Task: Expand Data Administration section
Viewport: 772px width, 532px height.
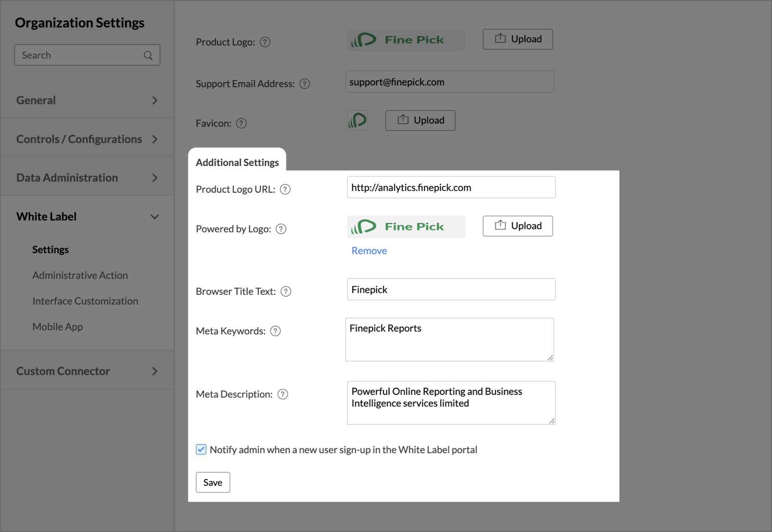Action: coord(87,177)
